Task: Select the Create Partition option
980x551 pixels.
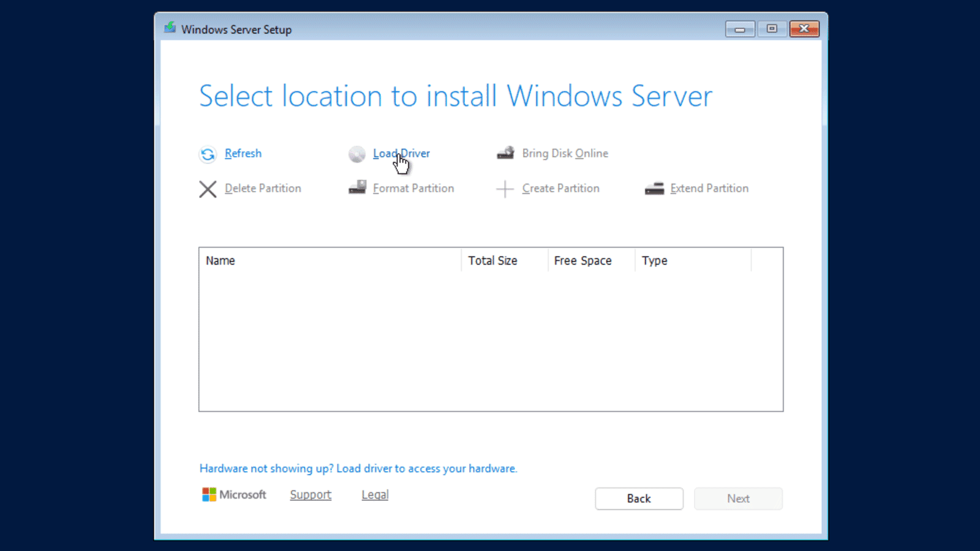Action: 561,188
